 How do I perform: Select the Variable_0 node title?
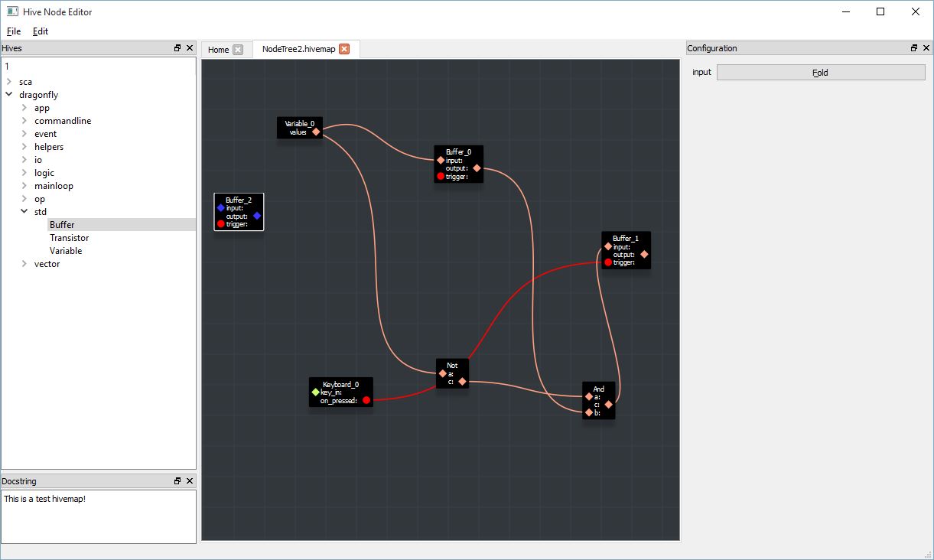(299, 123)
